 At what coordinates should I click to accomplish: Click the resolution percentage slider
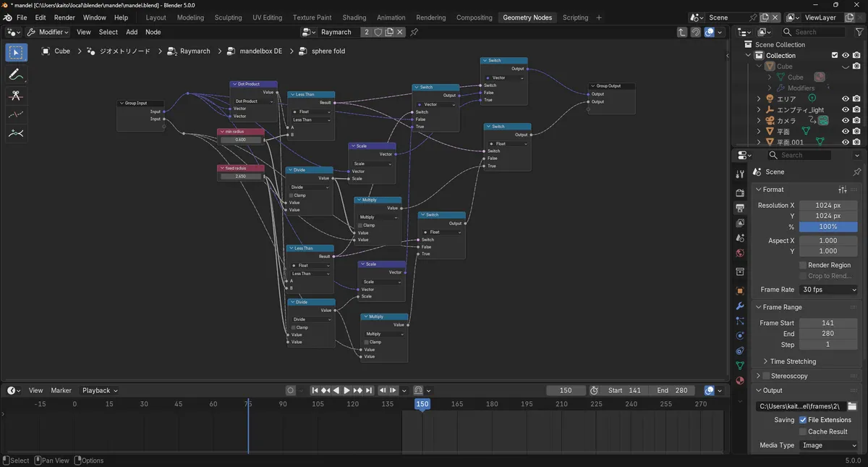pyautogui.click(x=828, y=227)
